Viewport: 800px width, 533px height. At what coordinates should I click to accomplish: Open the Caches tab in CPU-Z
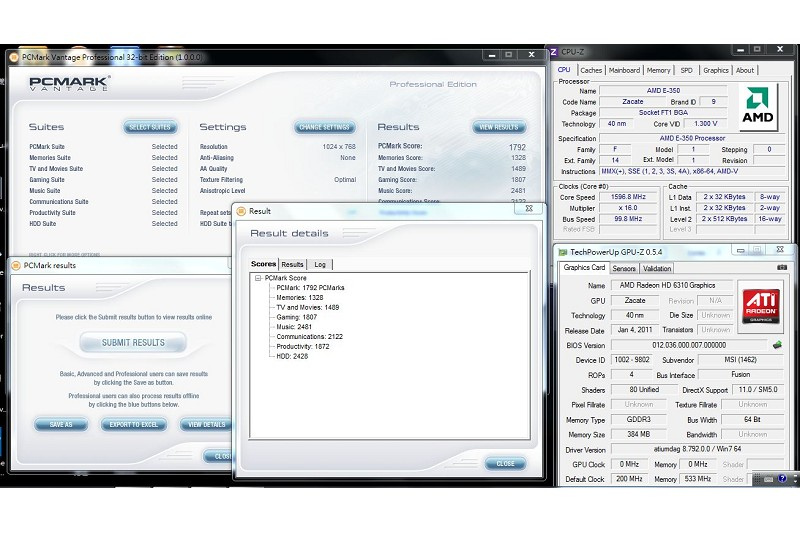pos(591,70)
